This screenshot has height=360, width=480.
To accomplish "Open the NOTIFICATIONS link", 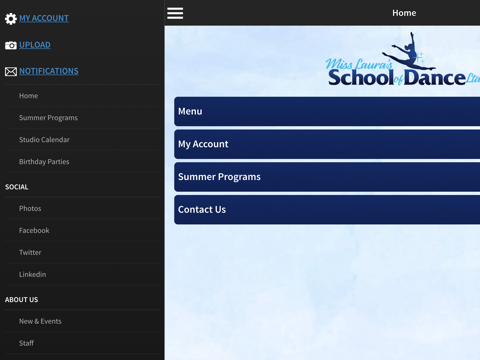I will (x=49, y=71).
